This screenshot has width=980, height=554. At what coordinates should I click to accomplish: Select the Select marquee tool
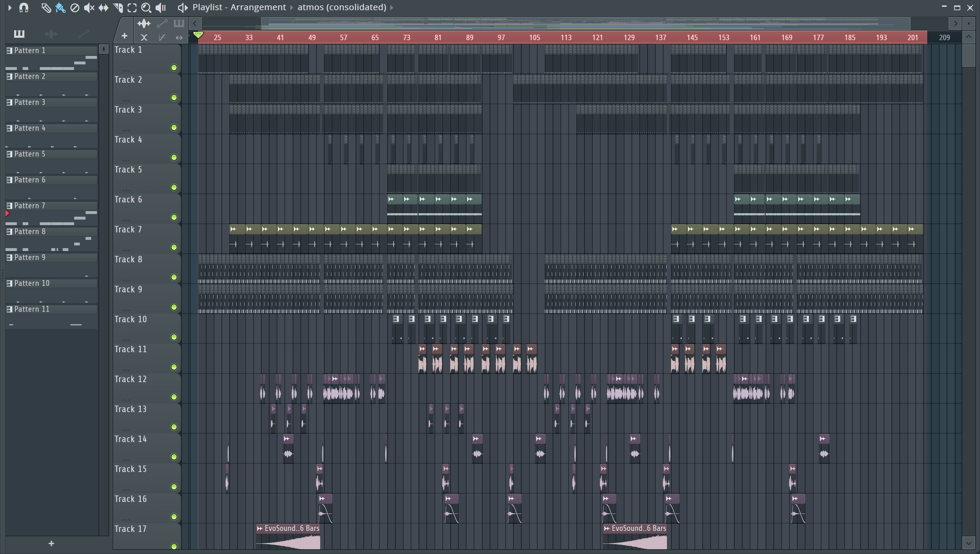pos(132,7)
